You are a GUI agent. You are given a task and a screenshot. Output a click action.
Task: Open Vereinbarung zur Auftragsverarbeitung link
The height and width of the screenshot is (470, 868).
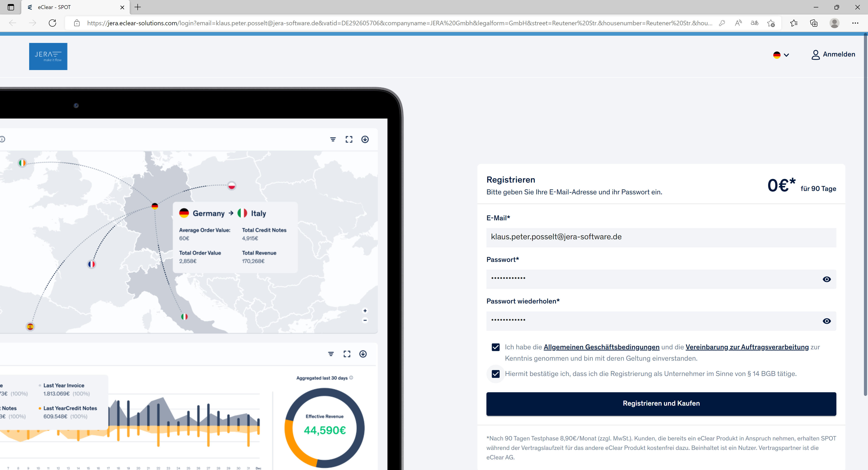(x=747, y=347)
